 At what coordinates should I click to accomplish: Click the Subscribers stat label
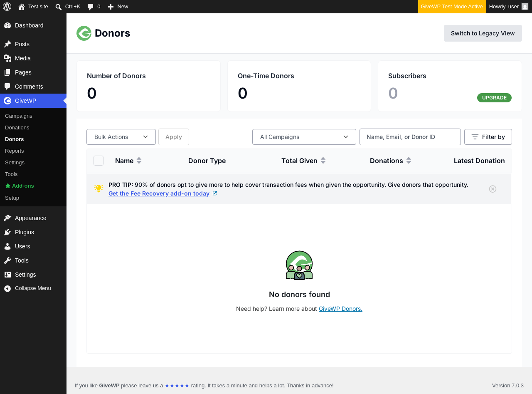[407, 76]
